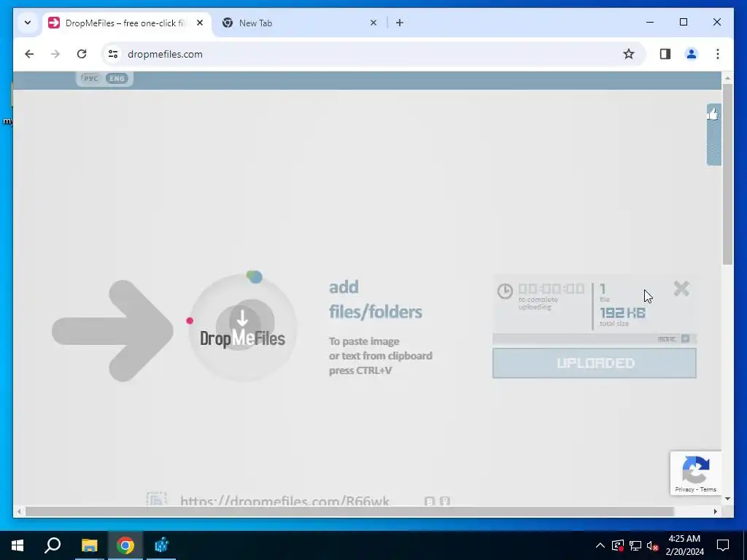Image resolution: width=747 pixels, height=560 pixels.
Task: Click the UPLOADED status button
Action: click(594, 363)
